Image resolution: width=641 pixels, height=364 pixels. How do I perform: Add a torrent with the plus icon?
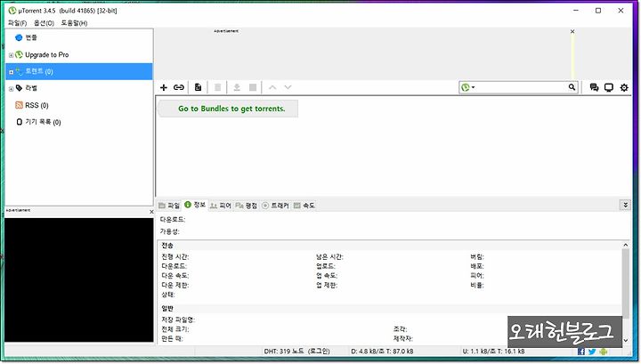pos(164,87)
